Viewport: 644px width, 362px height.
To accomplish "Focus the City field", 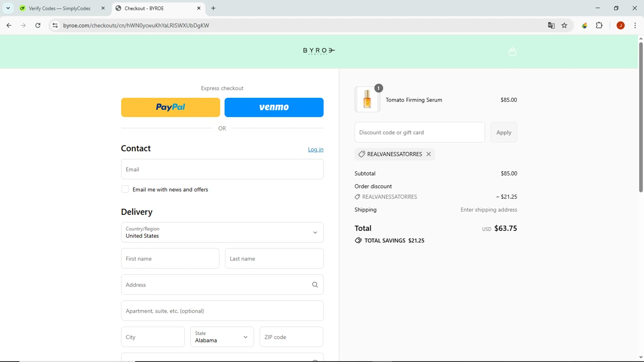I will coord(153,337).
